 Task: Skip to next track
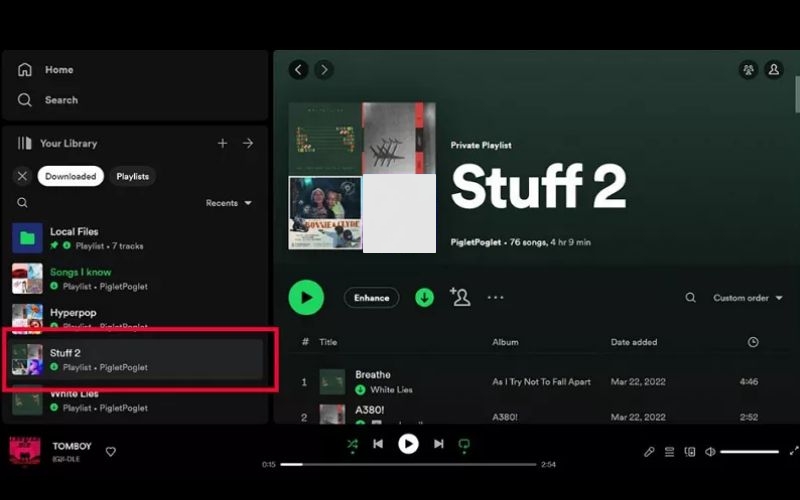(439, 444)
